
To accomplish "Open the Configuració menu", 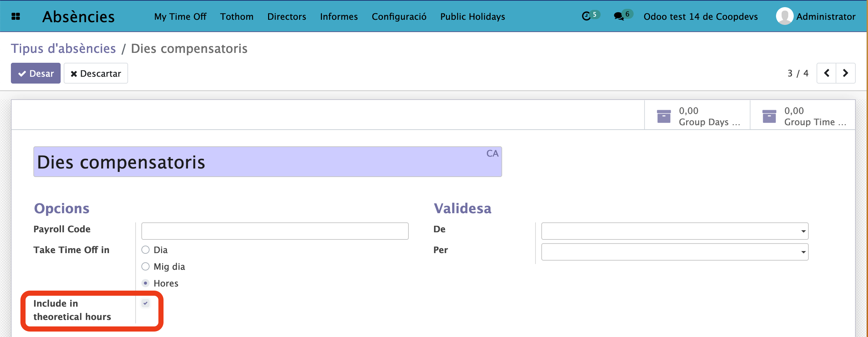I will pos(399,16).
